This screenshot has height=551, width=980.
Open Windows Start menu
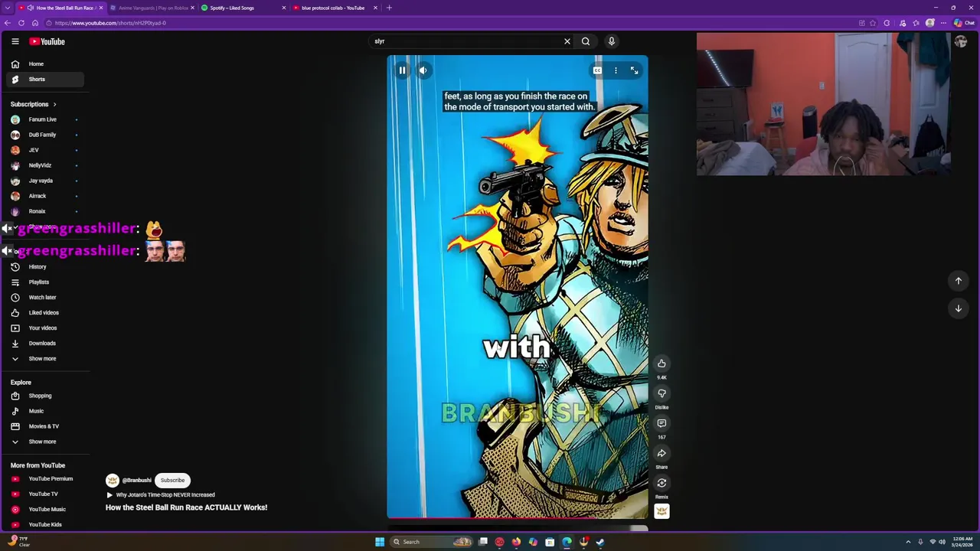[x=379, y=542]
